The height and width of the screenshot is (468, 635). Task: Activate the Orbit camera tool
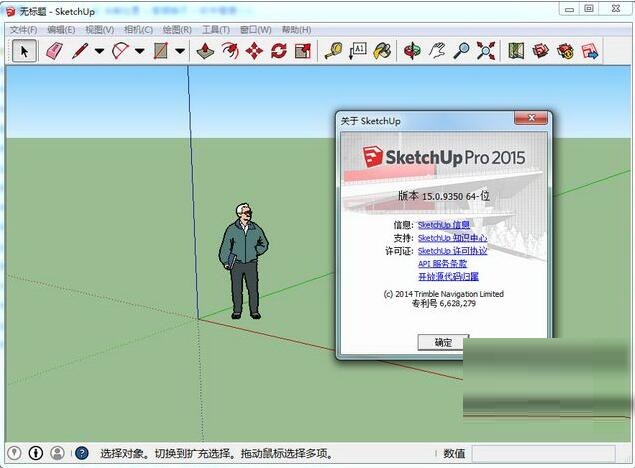click(411, 50)
